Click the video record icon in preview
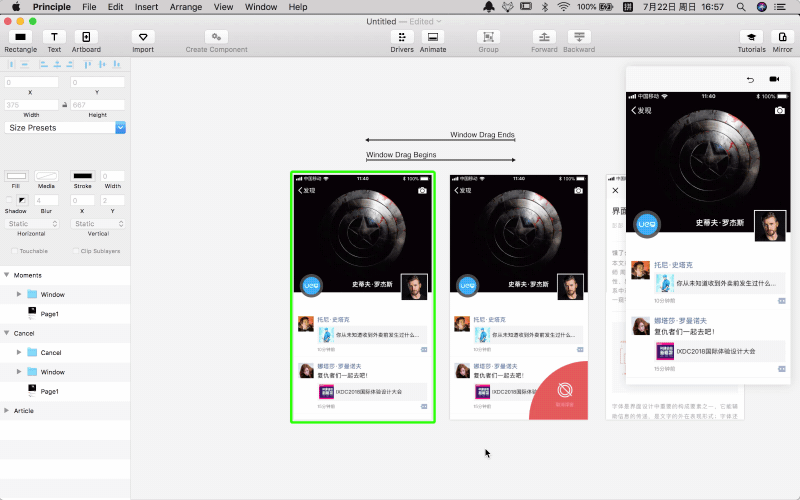Image resolution: width=800 pixels, height=500 pixels. (x=774, y=79)
